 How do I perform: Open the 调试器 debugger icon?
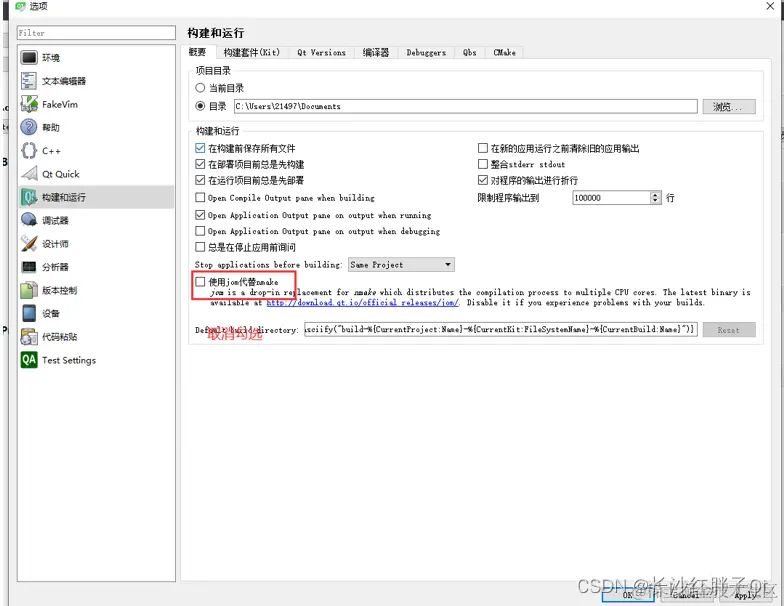point(29,220)
